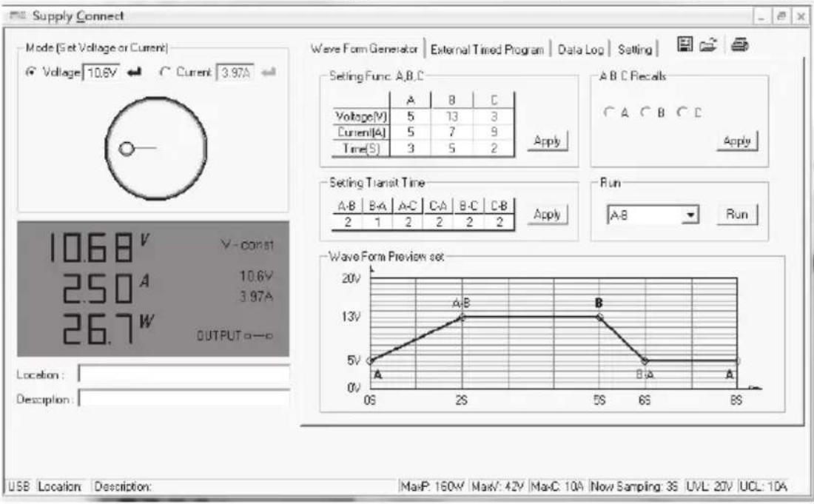Click the Save icon in the toolbar

pos(685,45)
